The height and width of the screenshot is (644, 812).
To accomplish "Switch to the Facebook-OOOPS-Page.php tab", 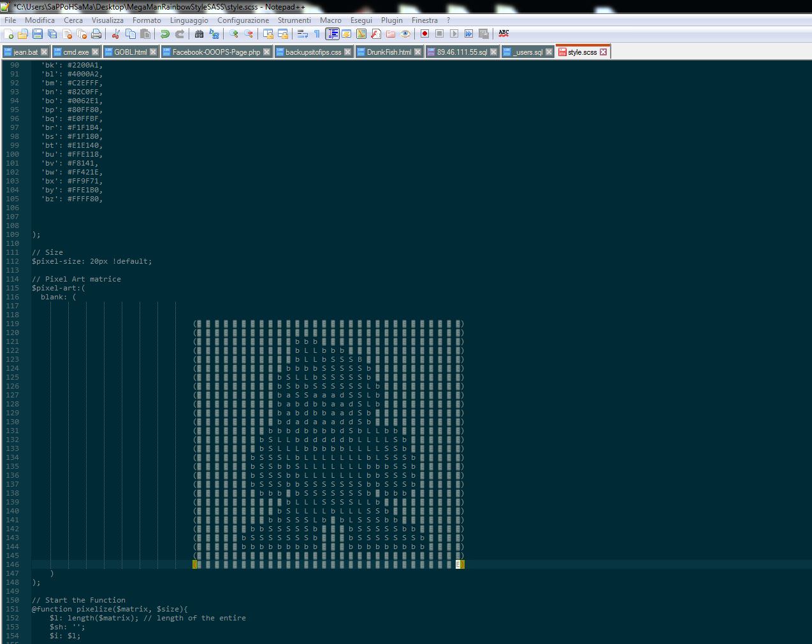I will tap(216, 52).
